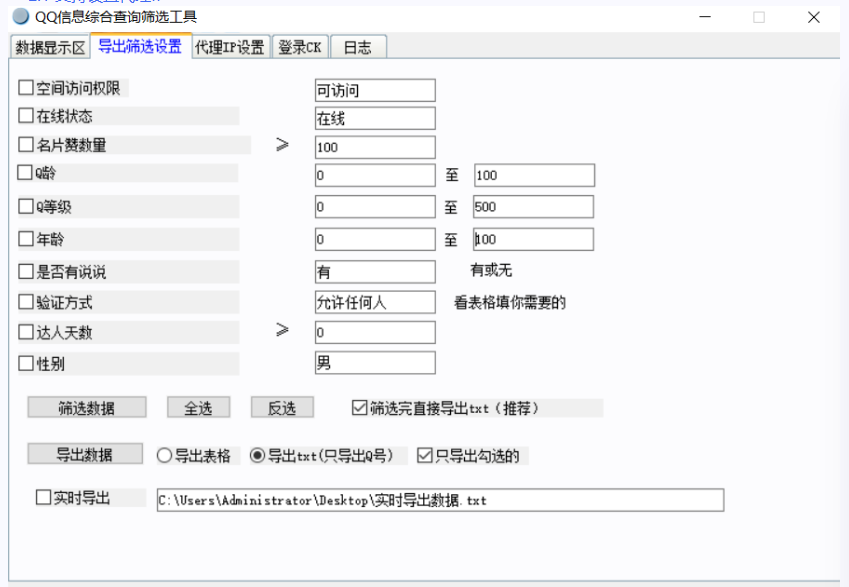Click the 性别 value field showing 男

(375, 363)
